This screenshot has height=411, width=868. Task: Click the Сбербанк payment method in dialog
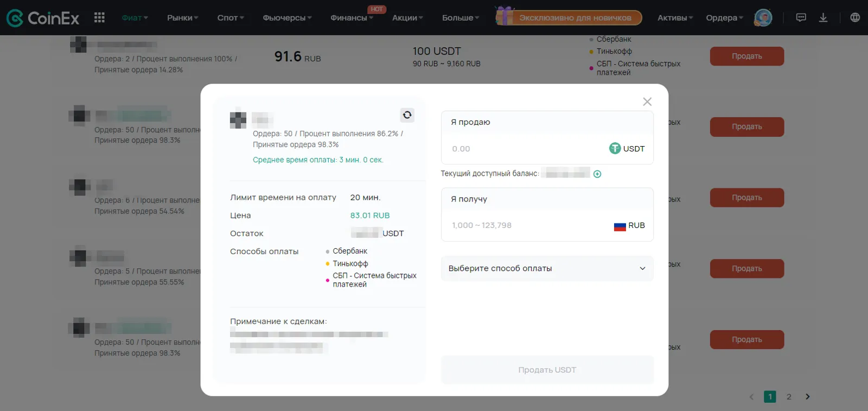tap(350, 251)
